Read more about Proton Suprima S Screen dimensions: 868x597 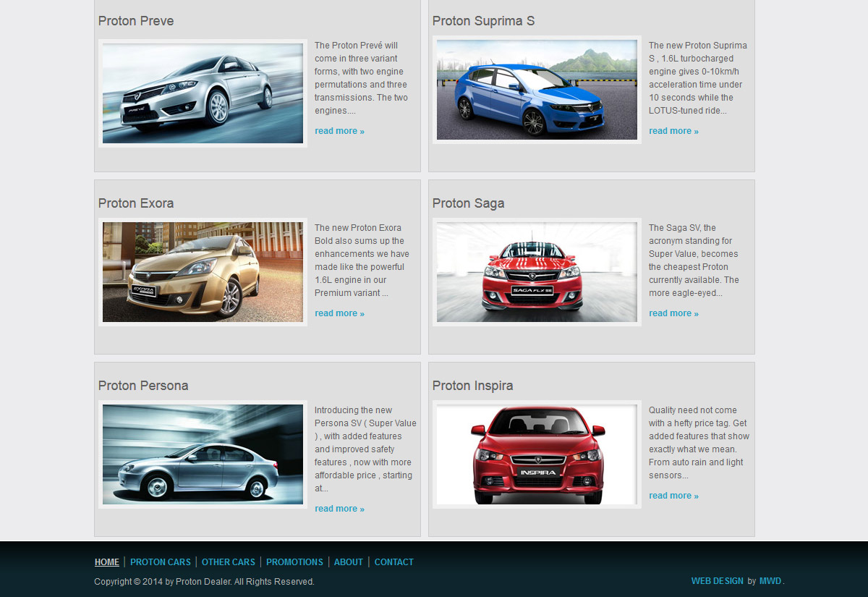pyautogui.click(x=673, y=131)
